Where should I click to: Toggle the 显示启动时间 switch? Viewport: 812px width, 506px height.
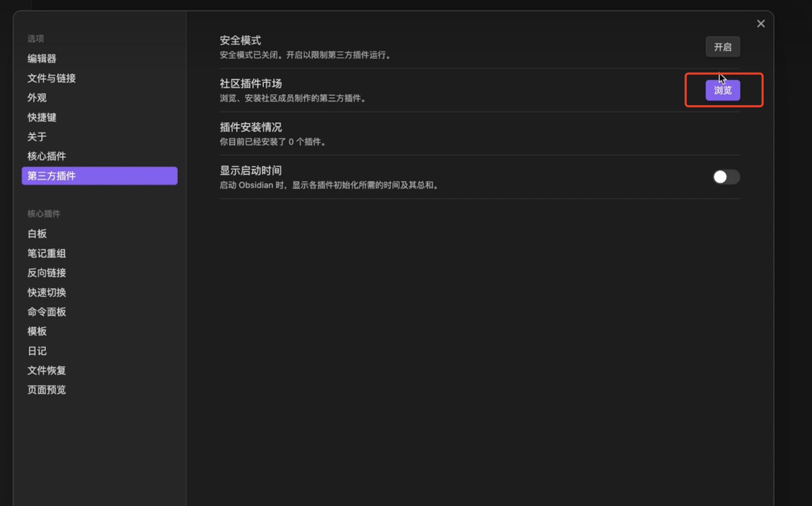click(x=726, y=177)
